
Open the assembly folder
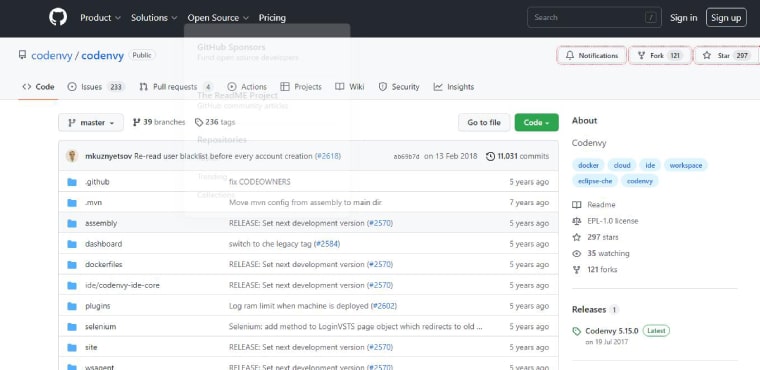pyautogui.click(x=101, y=224)
